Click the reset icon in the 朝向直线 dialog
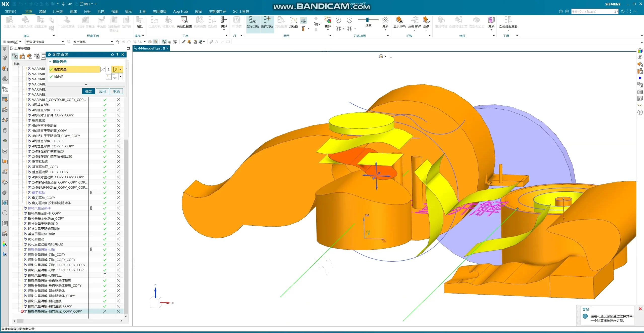This screenshot has width=644, height=333. 112,55
